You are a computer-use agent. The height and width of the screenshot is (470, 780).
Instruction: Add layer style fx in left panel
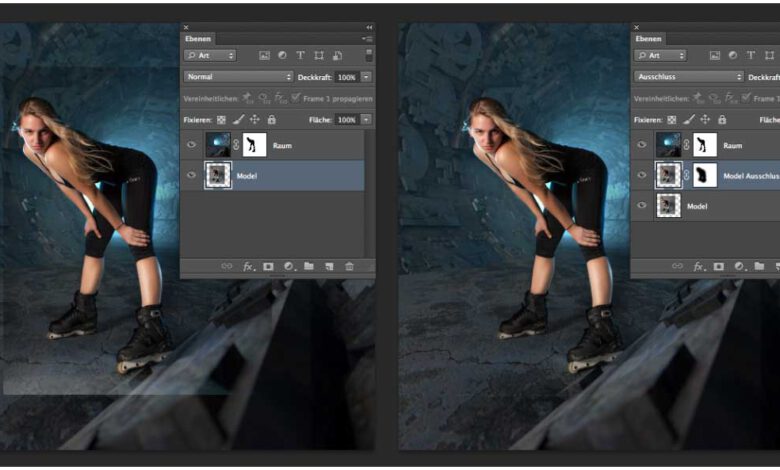(x=249, y=267)
